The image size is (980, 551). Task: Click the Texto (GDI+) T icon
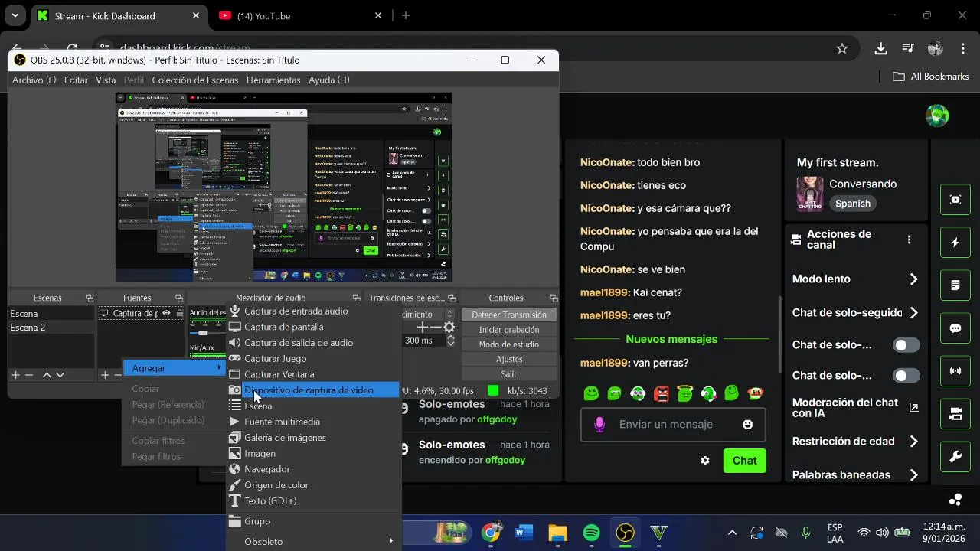point(235,500)
